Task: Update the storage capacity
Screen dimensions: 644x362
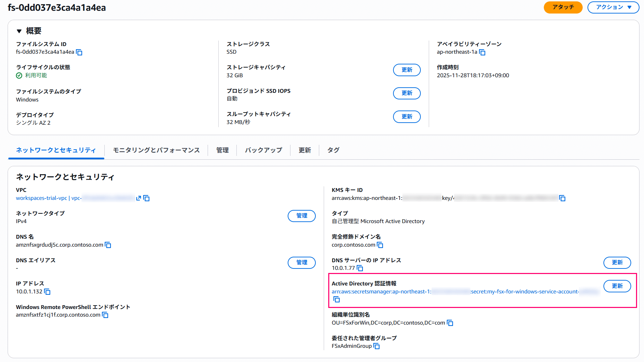Action: point(407,70)
